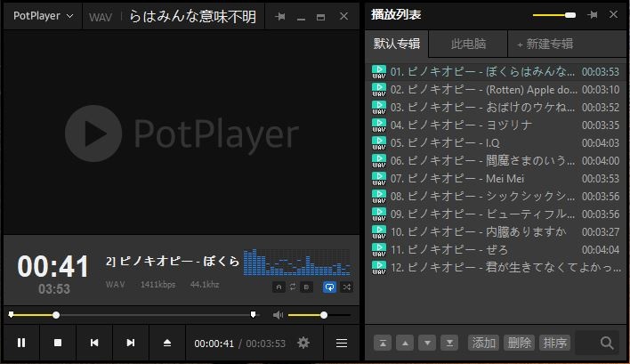Image resolution: width=630 pixels, height=364 pixels.
Task: Mute audio via the speaker icon
Action: click(278, 315)
